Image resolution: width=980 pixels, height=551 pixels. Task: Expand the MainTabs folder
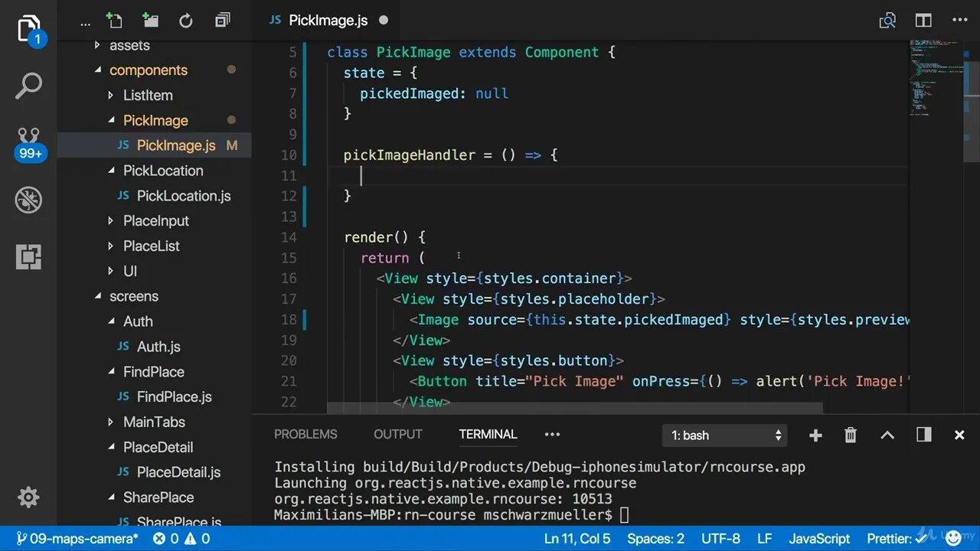(111, 422)
